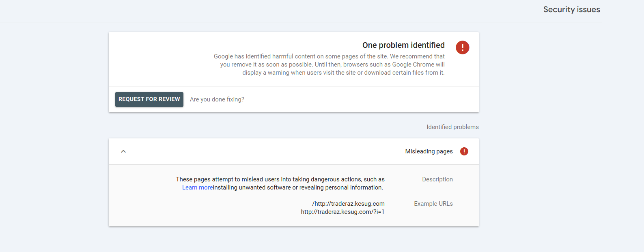This screenshot has height=252, width=644.
Task: Click the red warning icon next to Misleading pages
Action: pos(464,151)
